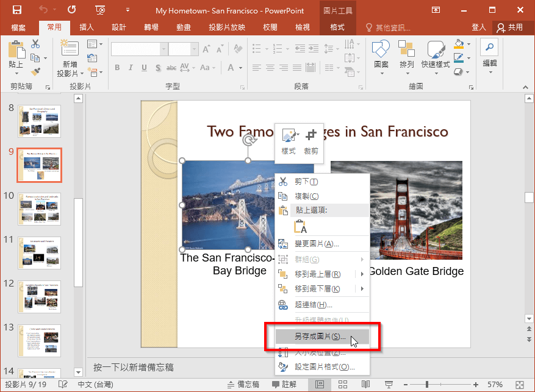Click the Sign in (登入) link

(479, 27)
